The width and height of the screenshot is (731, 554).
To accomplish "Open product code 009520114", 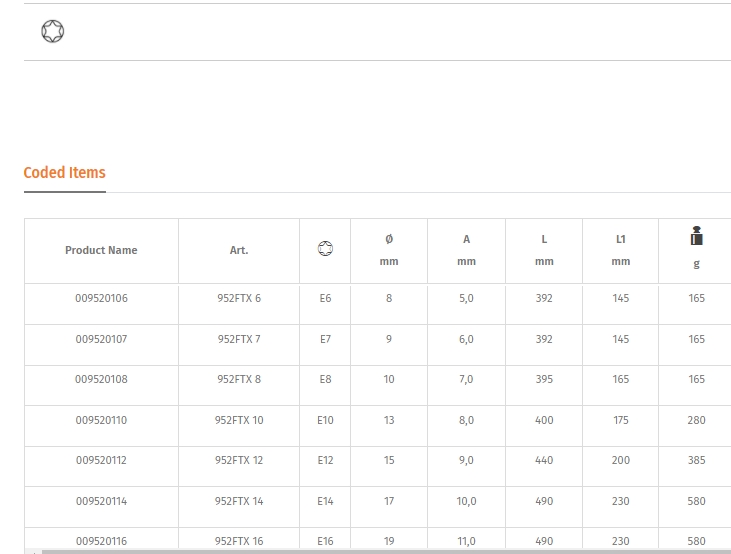I will click(x=102, y=501).
